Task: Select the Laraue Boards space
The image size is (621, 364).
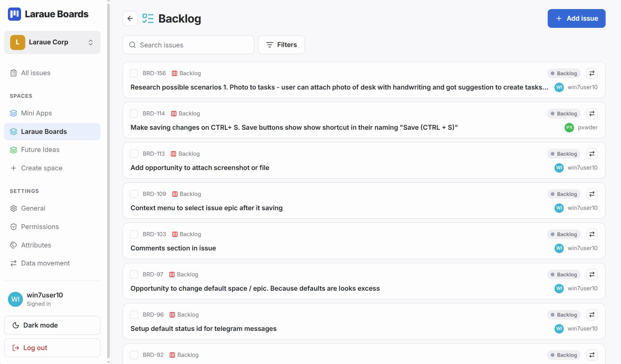Action: (x=52, y=132)
